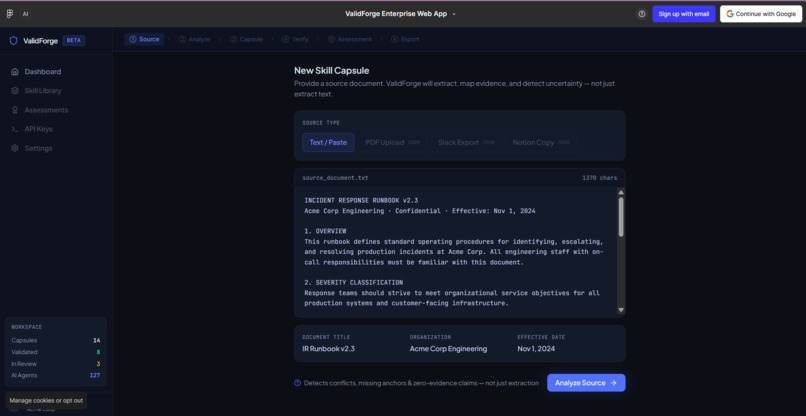Image resolution: width=806 pixels, height=416 pixels.
Task: Click the Figma logo icon
Action: [x=10, y=14]
